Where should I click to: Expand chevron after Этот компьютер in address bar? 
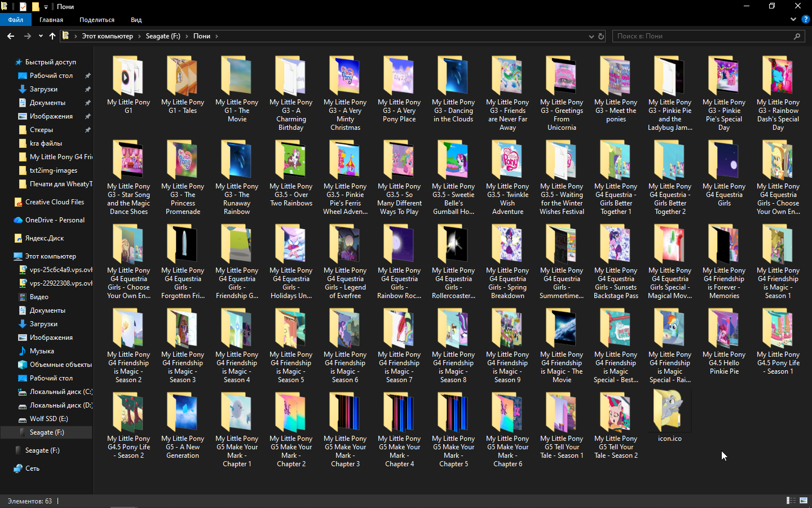139,36
